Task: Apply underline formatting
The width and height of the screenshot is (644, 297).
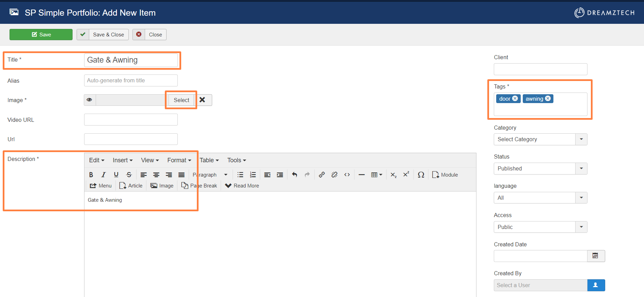Action: (x=116, y=175)
